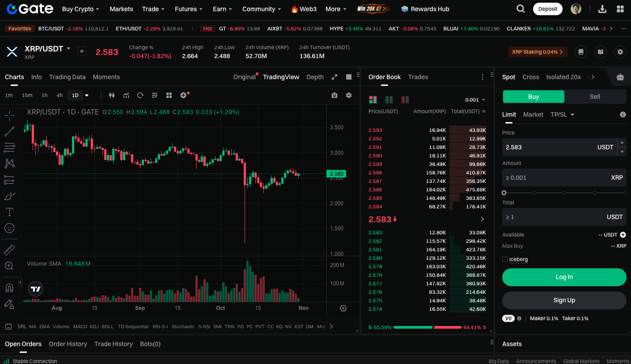Show sell orders only in order book
The height and width of the screenshot is (364, 631).
405,100
